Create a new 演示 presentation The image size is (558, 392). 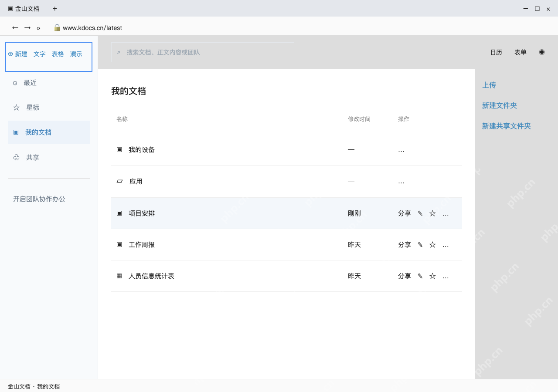point(76,54)
